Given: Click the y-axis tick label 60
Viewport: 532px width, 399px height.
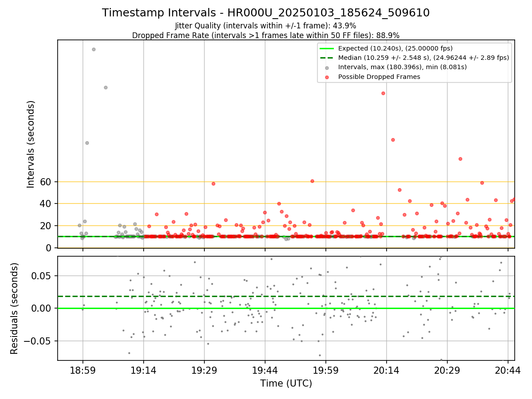Looking at the screenshot, I should [46, 182].
